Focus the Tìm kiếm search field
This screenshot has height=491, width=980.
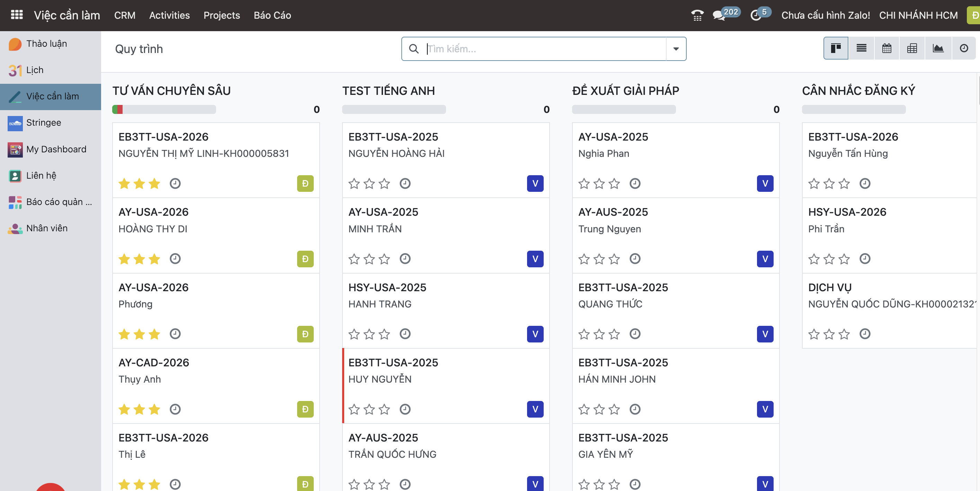pyautogui.click(x=545, y=49)
